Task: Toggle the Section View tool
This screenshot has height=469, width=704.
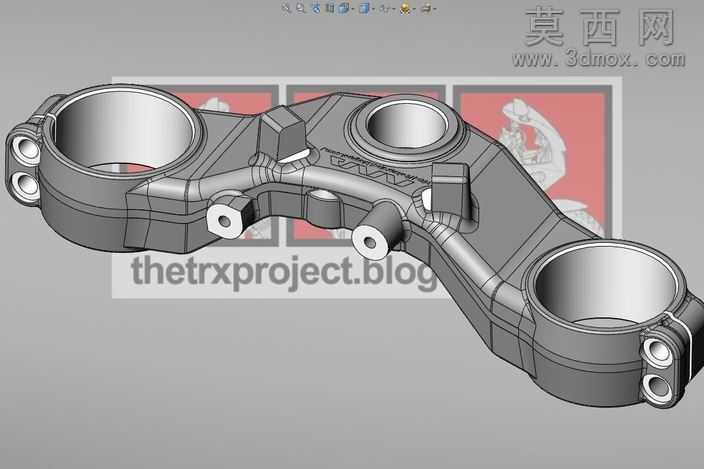Action: tap(330, 8)
